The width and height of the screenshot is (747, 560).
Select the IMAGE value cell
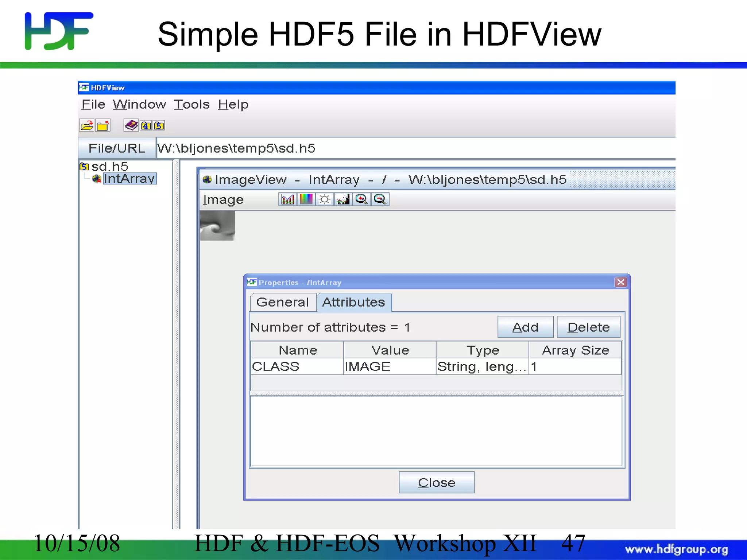coord(390,366)
